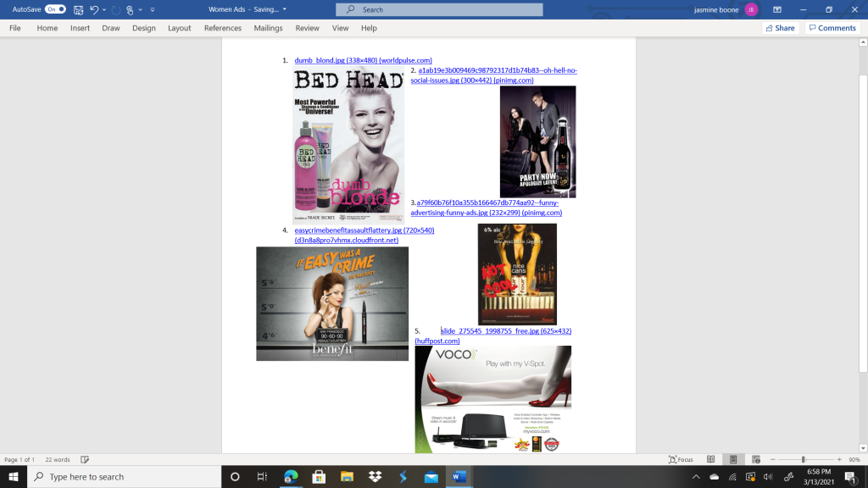Open zoom dialog via 90% level
The height and width of the screenshot is (488, 868).
[x=854, y=459]
